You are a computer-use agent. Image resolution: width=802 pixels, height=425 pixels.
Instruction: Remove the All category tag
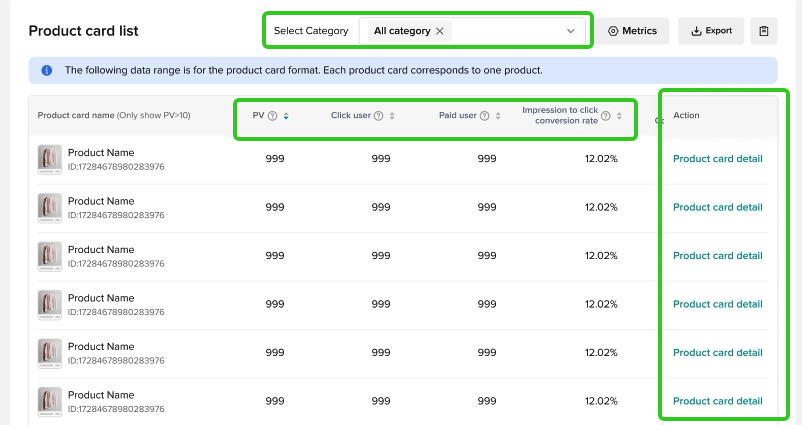[x=439, y=31]
